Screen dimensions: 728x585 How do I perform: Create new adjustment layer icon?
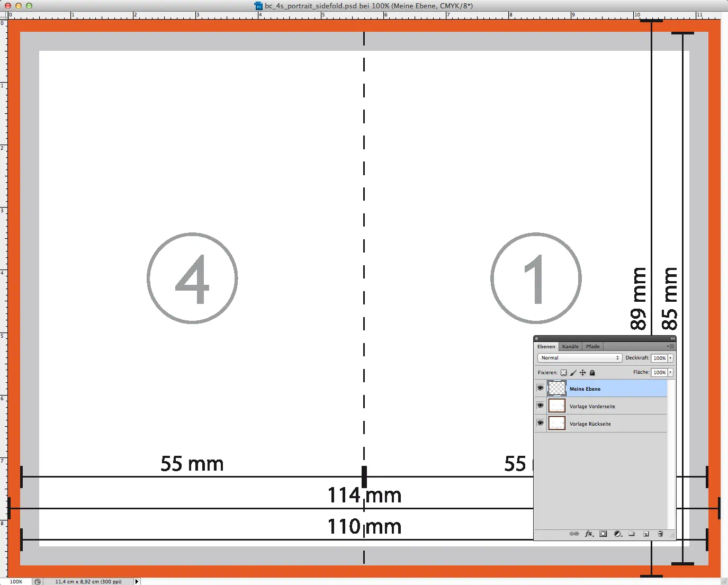tap(617, 534)
